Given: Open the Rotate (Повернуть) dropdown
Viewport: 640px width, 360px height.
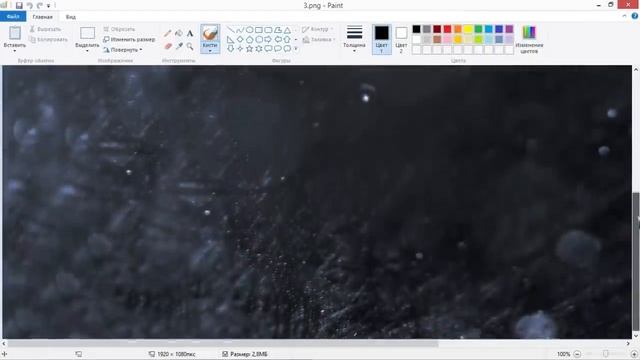Looking at the screenshot, I should (x=122, y=50).
